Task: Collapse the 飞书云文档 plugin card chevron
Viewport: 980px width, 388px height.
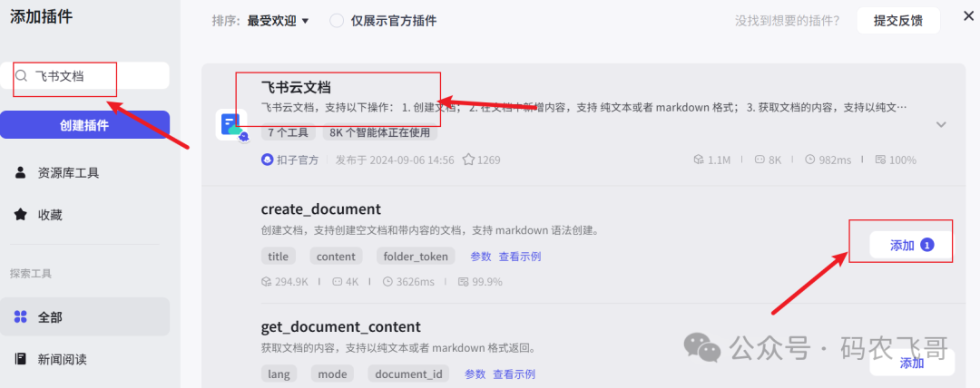Action: [941, 124]
